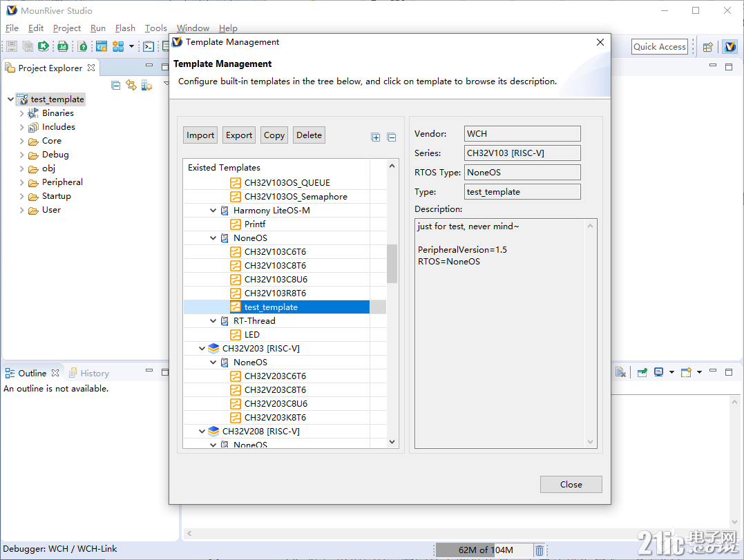
Task: Open dropdown arrow beside the blue blocks icon
Action: 131,46
